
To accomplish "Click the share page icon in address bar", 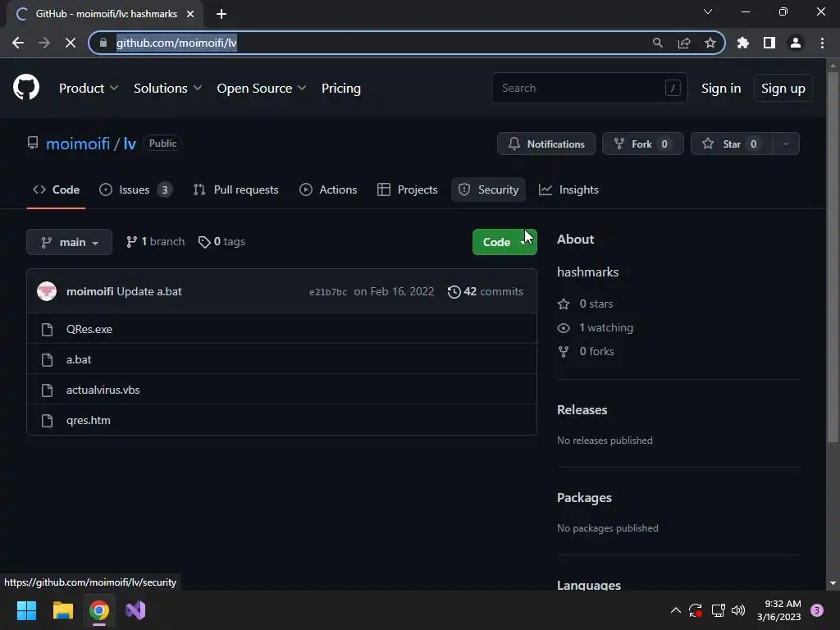I will [684, 43].
